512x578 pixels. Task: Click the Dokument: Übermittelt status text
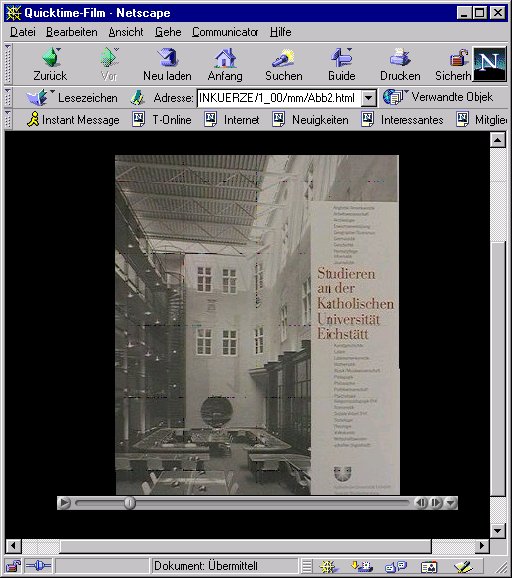206,565
